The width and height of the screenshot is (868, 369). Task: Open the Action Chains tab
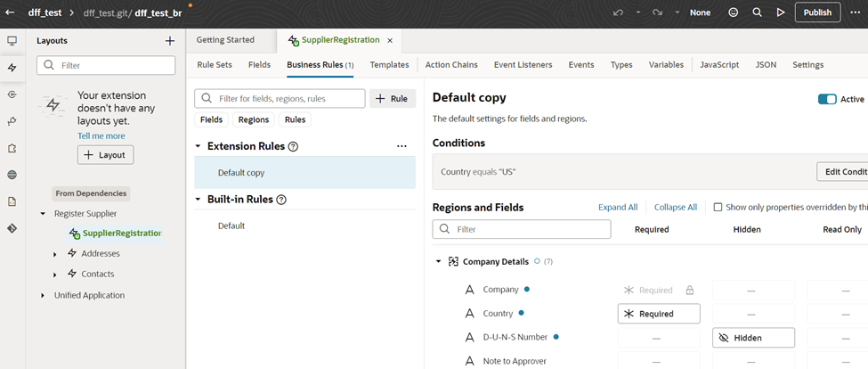tap(451, 65)
